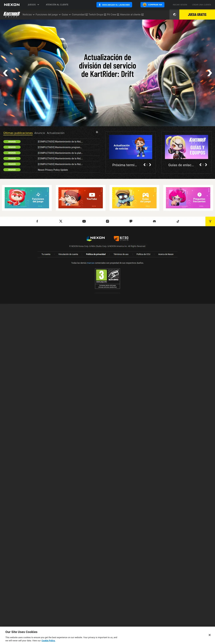
Task: Click Vinculación de cuenta footer link
Action: click(x=68, y=254)
